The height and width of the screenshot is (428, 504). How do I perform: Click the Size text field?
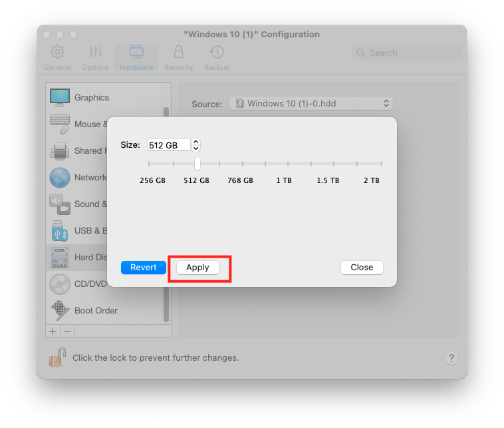point(168,145)
